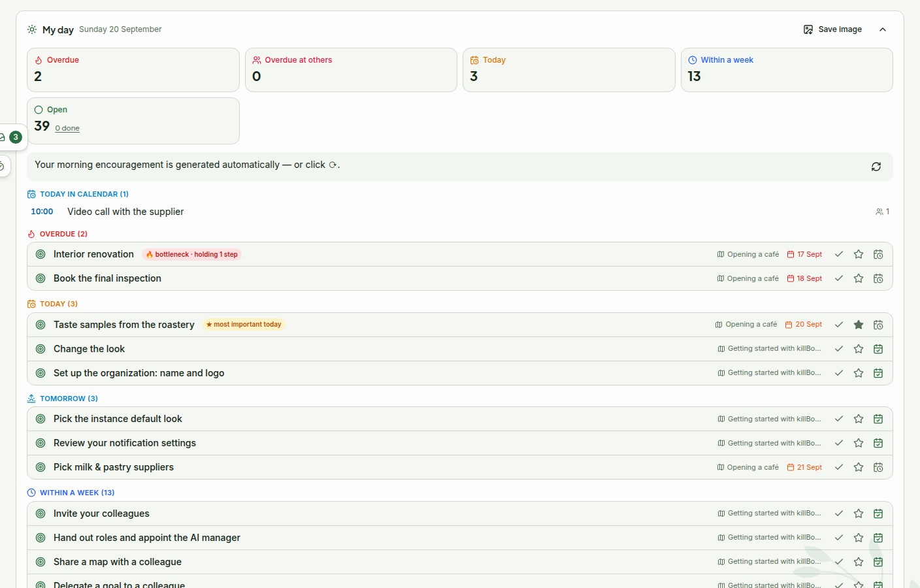Show attendees of Video call with the supplier
This screenshot has width=920, height=588.
(882, 212)
